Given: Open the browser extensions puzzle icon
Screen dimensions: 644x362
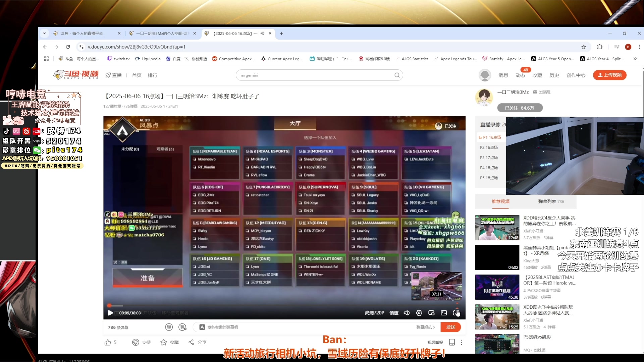Looking at the screenshot, I should point(600,47).
